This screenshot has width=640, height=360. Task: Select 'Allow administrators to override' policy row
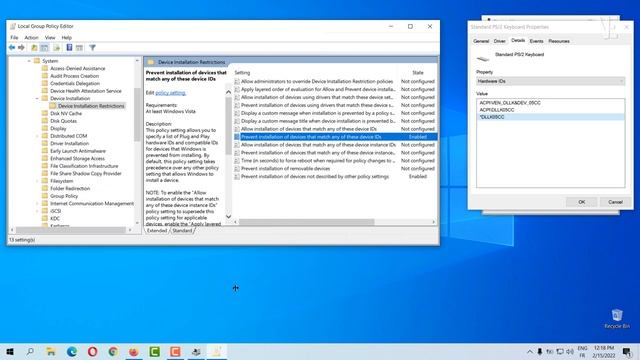(x=335, y=82)
